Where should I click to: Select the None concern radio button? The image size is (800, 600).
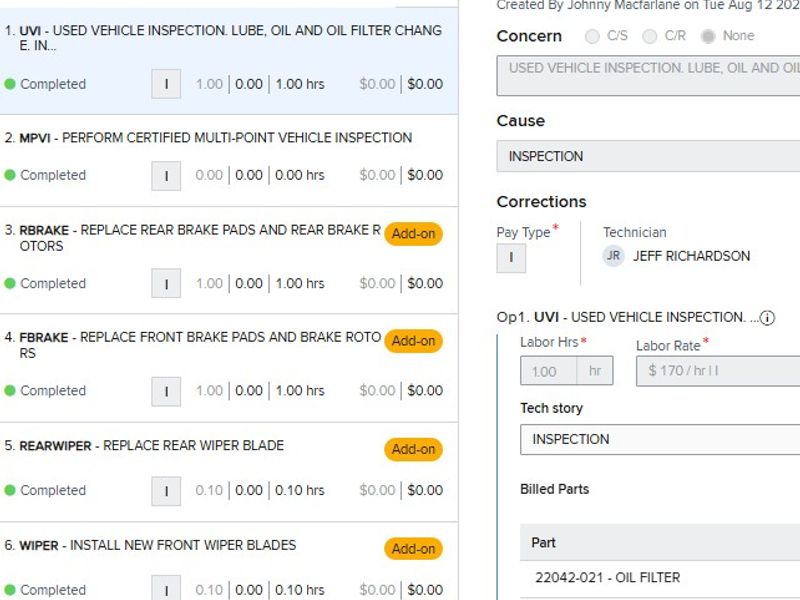click(x=708, y=36)
